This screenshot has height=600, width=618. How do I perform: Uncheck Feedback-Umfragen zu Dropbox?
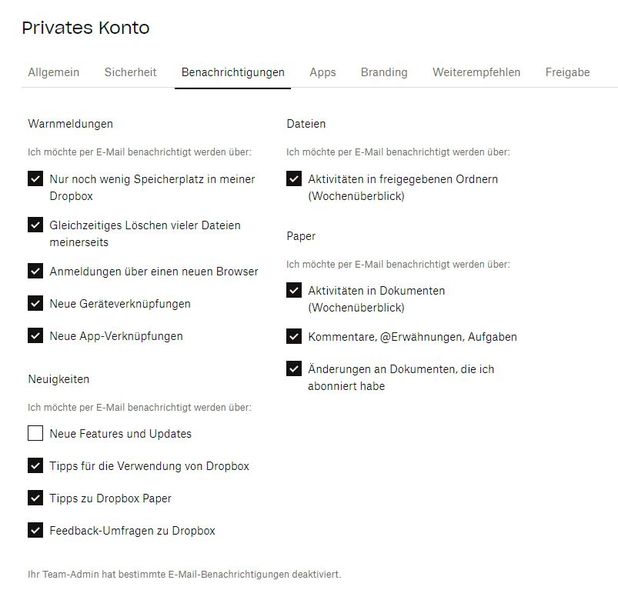[36, 530]
